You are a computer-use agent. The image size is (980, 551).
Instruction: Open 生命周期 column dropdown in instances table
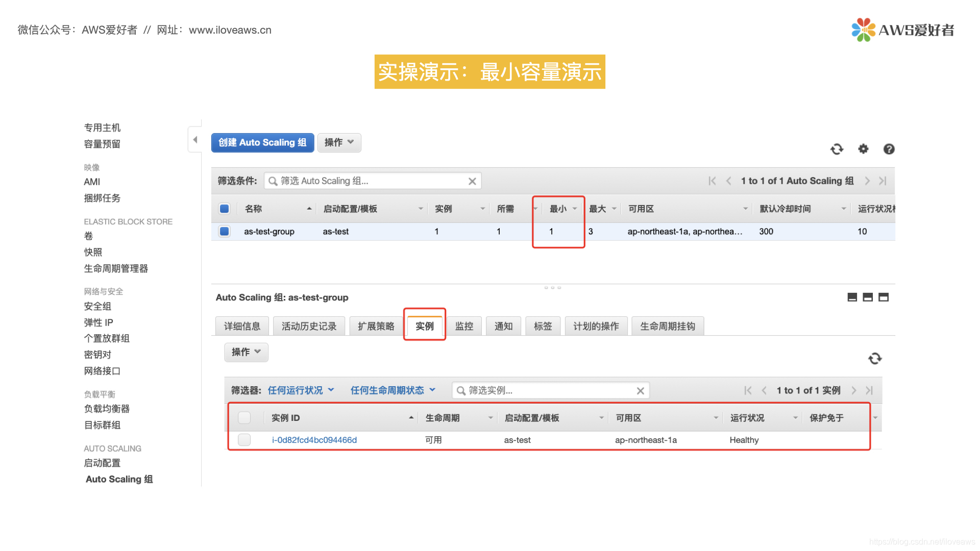491,418
